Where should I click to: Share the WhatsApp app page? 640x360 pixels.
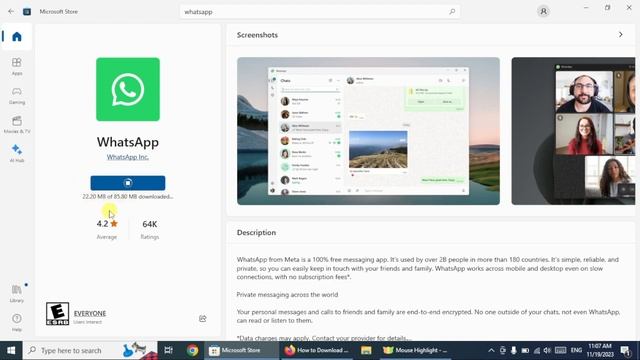click(x=202, y=318)
